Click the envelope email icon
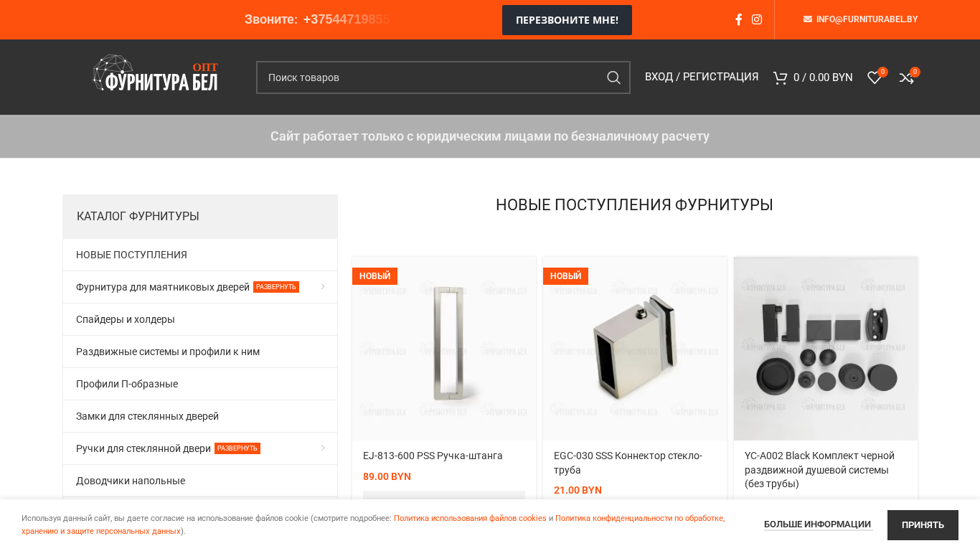The image size is (980, 551). pos(808,19)
